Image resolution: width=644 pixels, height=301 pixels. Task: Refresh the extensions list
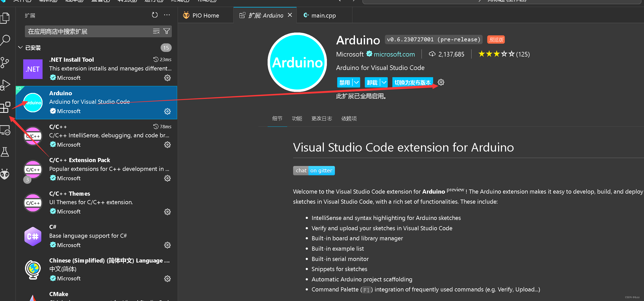[155, 15]
